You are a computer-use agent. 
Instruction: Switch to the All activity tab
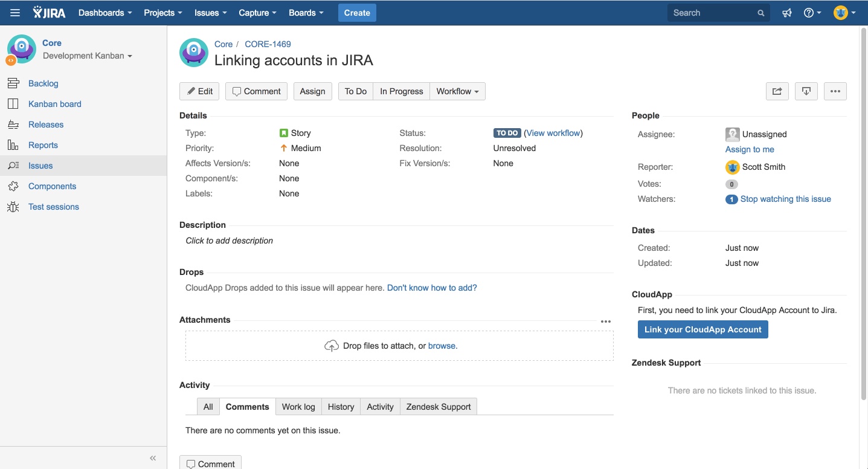(x=208, y=407)
